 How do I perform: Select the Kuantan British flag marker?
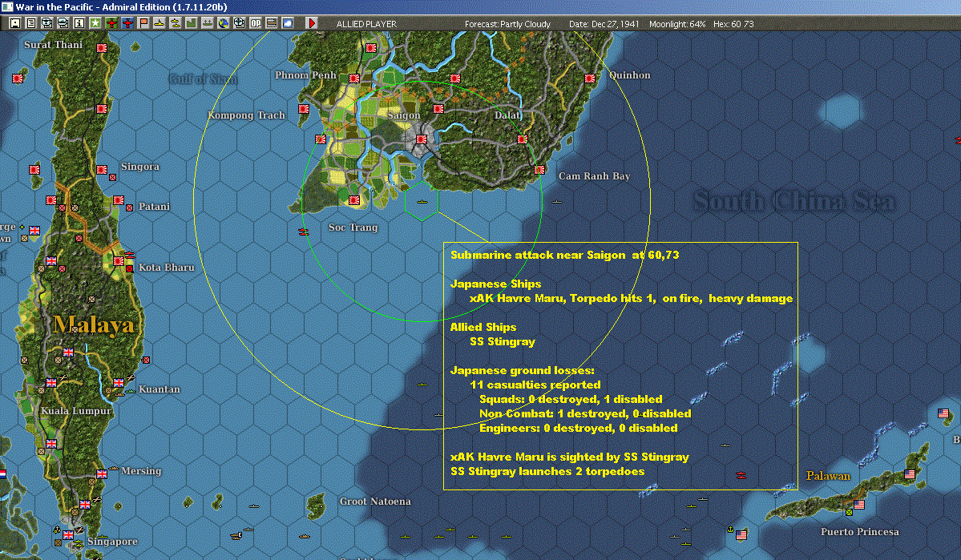(x=119, y=383)
